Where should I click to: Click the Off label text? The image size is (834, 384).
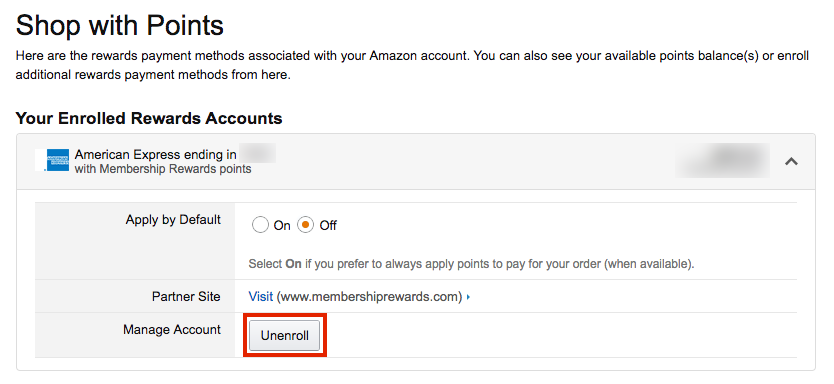click(328, 226)
